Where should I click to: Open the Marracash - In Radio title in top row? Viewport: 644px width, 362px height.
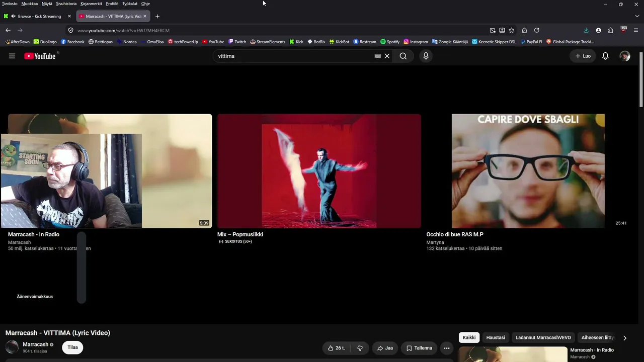click(x=34, y=234)
